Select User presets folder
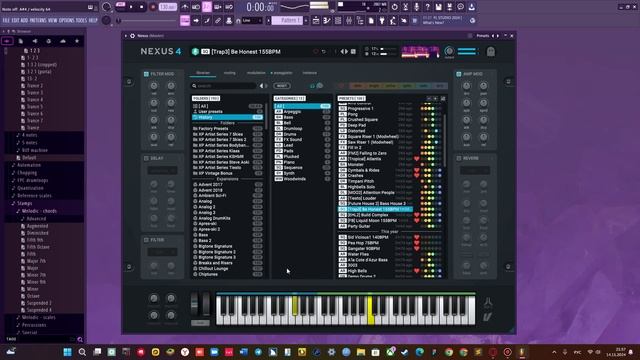The width and height of the screenshot is (640, 360). (227, 111)
